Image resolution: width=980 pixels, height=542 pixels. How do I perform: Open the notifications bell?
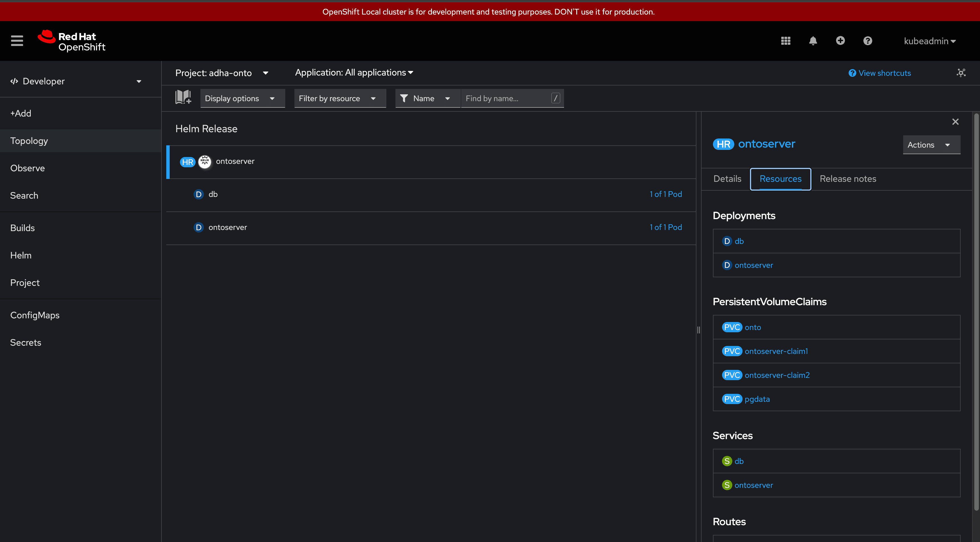coord(813,41)
